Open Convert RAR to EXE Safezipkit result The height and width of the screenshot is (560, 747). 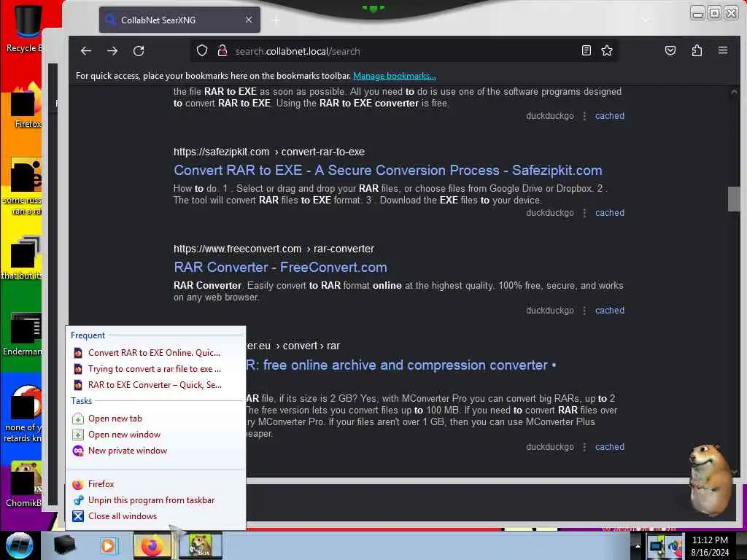tap(388, 170)
